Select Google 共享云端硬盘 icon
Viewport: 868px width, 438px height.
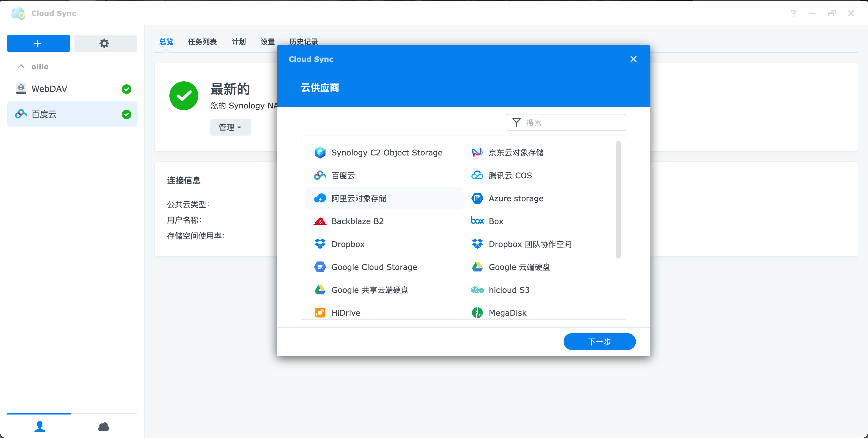[320, 290]
